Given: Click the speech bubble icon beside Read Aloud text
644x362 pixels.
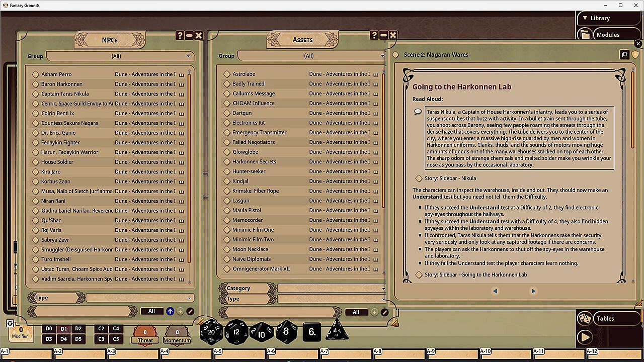Looking at the screenshot, I should [x=418, y=112].
